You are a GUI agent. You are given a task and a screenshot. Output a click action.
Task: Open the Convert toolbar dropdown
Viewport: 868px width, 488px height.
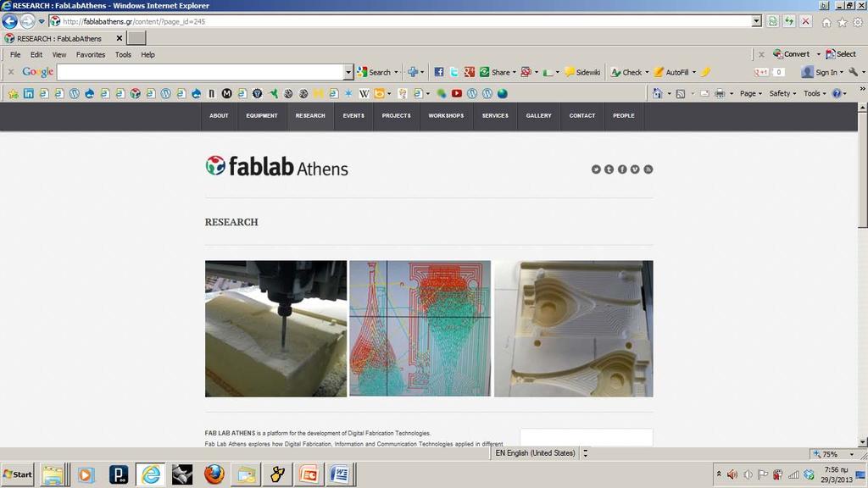click(x=818, y=54)
